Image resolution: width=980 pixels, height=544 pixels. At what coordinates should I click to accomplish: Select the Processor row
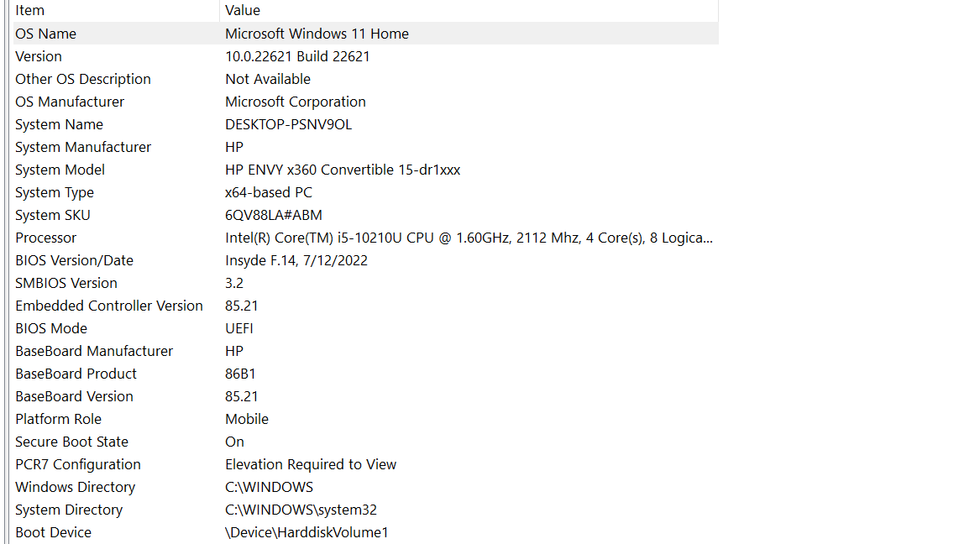coord(365,238)
